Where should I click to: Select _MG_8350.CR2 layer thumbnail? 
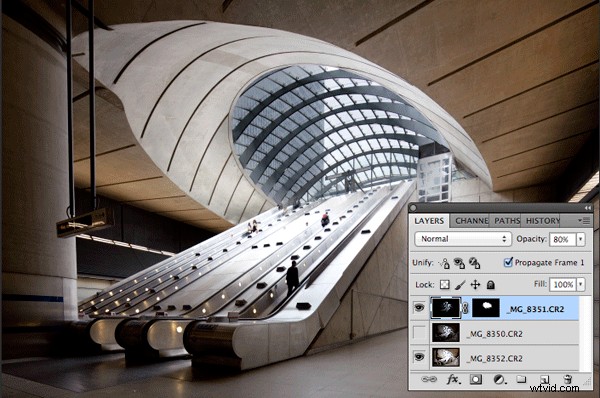(x=446, y=333)
